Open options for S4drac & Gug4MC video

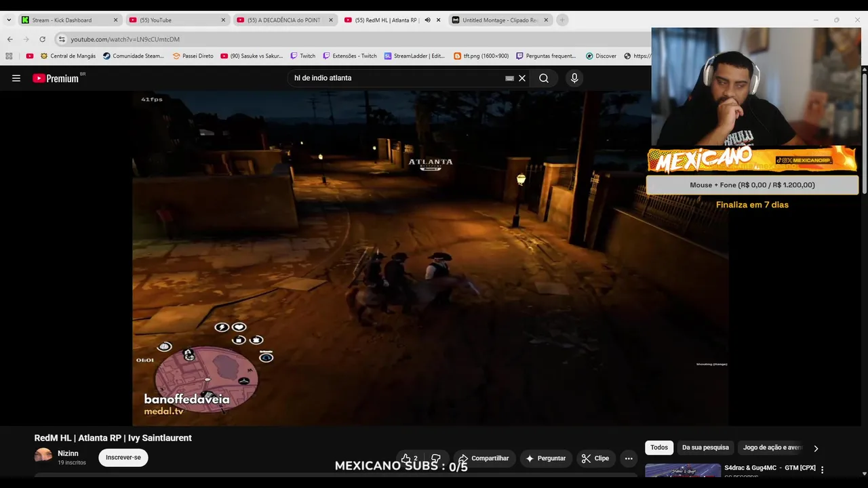coord(823,470)
